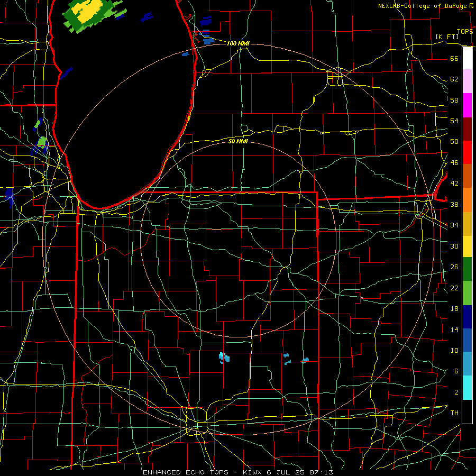
Task: Select the 10 value on the legend
Action: pos(454,350)
